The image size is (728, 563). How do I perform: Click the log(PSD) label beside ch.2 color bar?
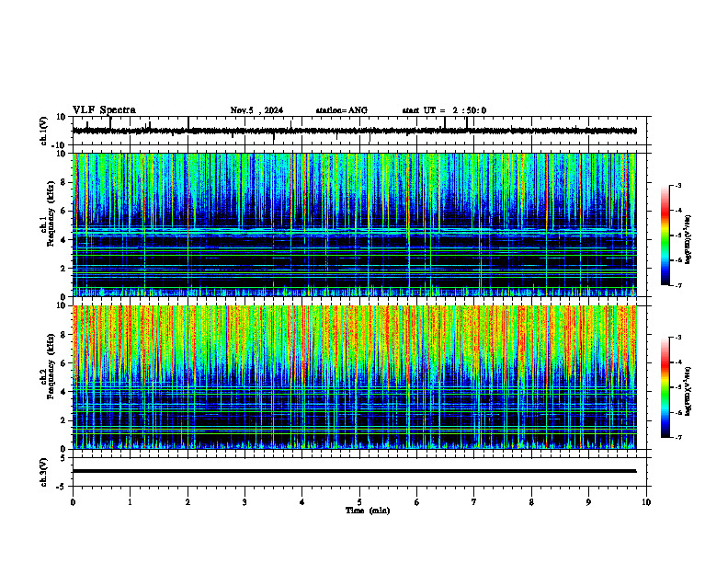[x=688, y=391]
